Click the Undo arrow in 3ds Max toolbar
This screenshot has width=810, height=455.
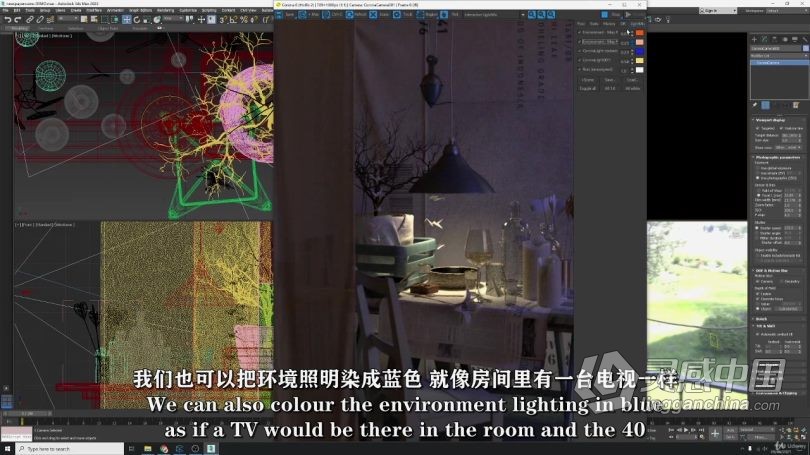8,20
